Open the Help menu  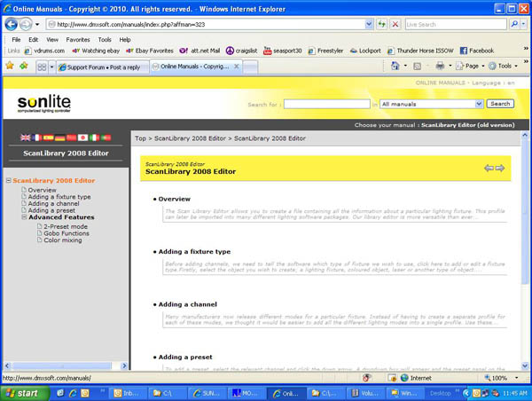click(125, 40)
